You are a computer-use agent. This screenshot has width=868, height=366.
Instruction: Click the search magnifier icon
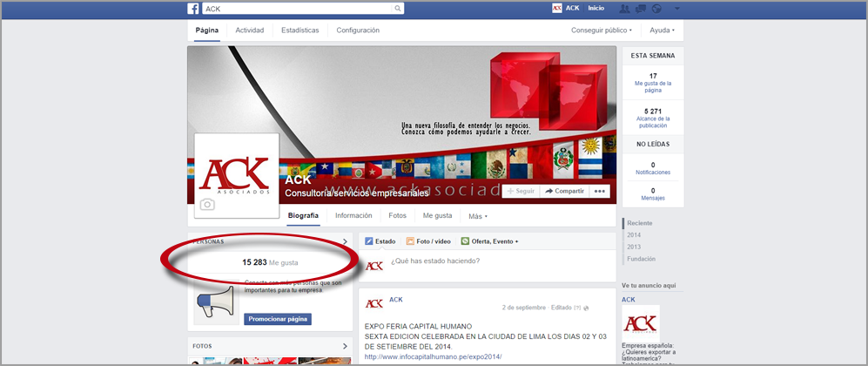coord(399,9)
